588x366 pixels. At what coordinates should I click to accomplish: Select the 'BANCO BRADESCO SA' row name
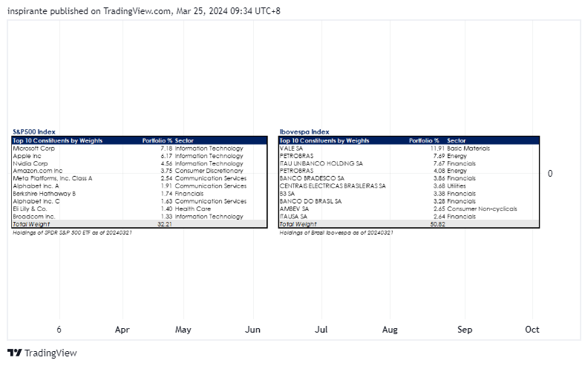click(x=312, y=178)
